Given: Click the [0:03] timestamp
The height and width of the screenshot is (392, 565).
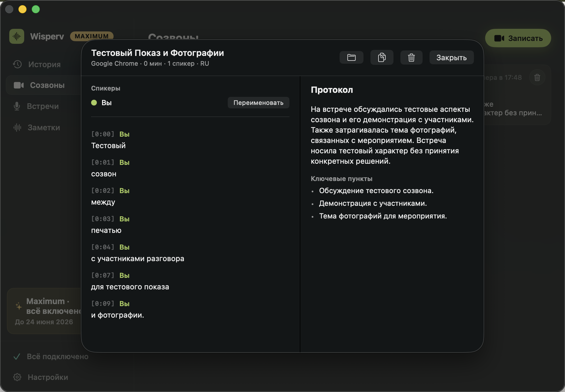Looking at the screenshot, I should pos(103,219).
